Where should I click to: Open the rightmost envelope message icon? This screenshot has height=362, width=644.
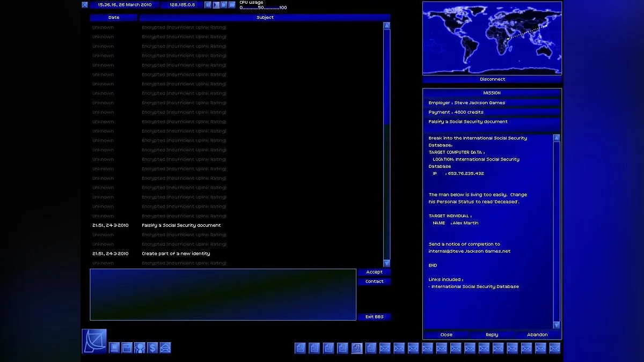pos(554,348)
